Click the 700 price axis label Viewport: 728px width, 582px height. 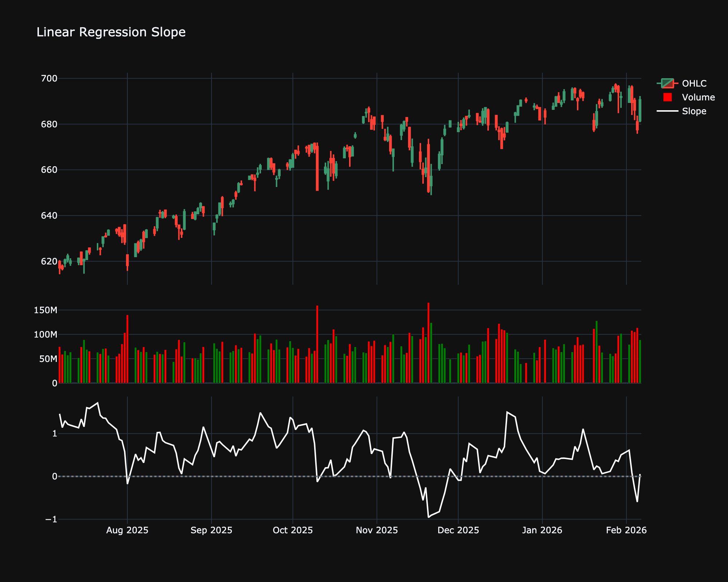pyautogui.click(x=50, y=77)
